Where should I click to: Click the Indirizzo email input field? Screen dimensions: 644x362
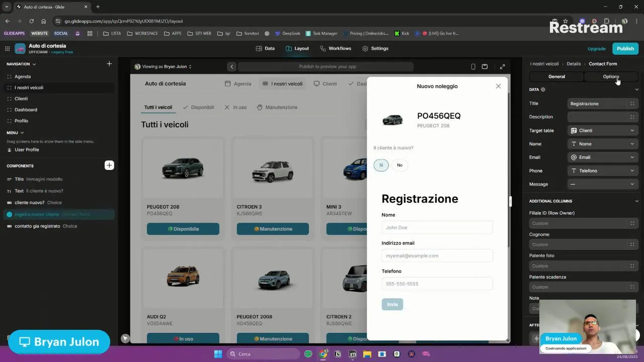click(437, 256)
